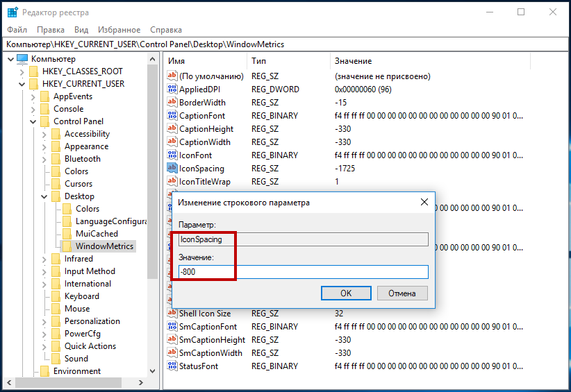Click the Значение input field with -800

pos(304,272)
